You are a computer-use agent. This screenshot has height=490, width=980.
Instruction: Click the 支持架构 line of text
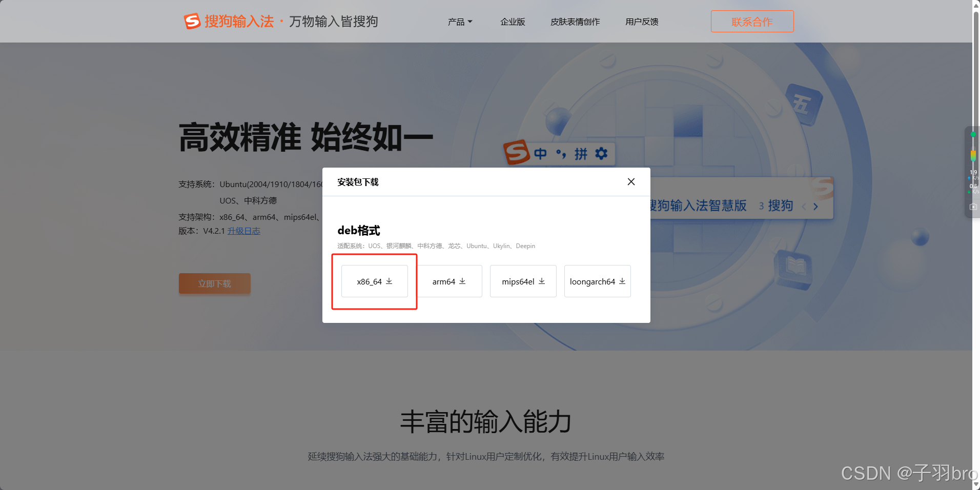pos(250,217)
